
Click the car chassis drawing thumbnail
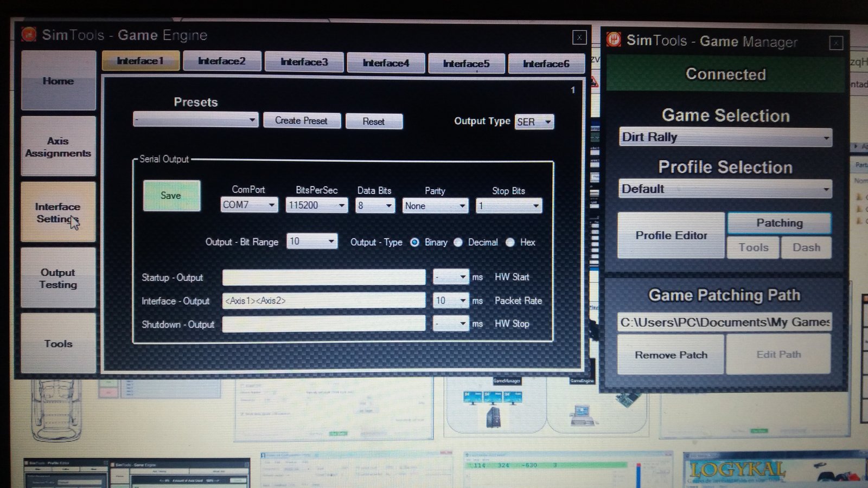[56, 410]
